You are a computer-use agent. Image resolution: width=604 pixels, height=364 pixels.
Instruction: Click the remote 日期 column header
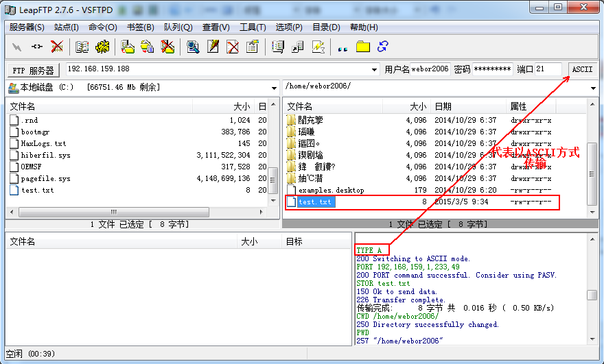[x=468, y=106]
